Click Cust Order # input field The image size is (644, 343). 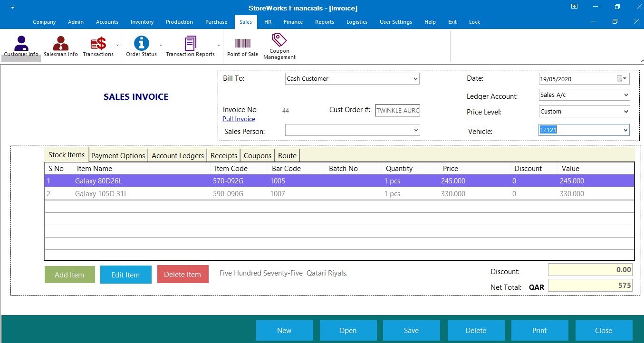click(x=397, y=111)
